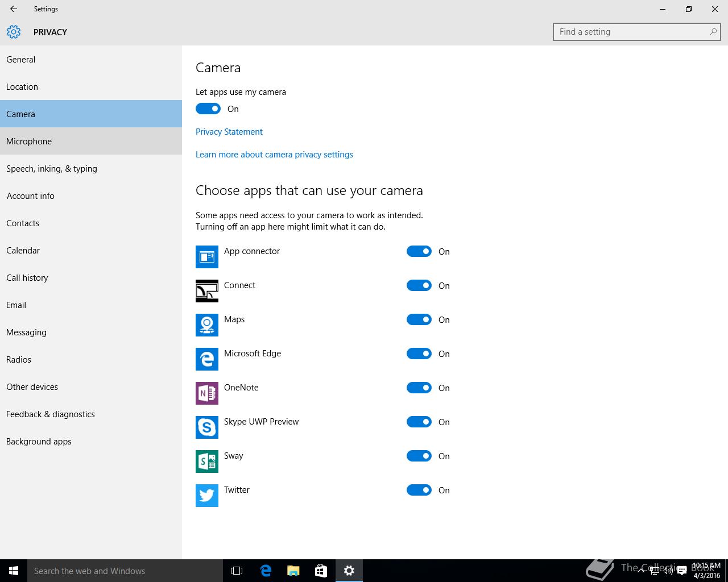Open the Action Center notification icon

pos(681,571)
